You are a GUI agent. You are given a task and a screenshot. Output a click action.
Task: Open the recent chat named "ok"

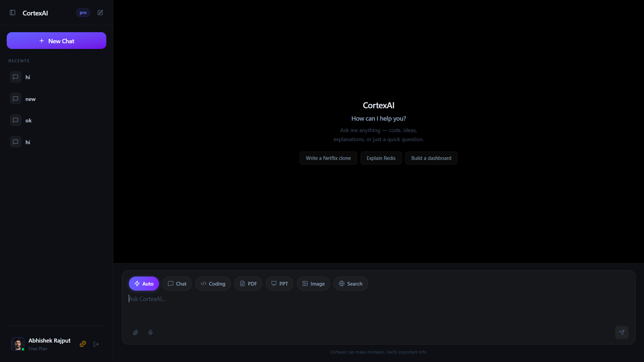click(56, 120)
